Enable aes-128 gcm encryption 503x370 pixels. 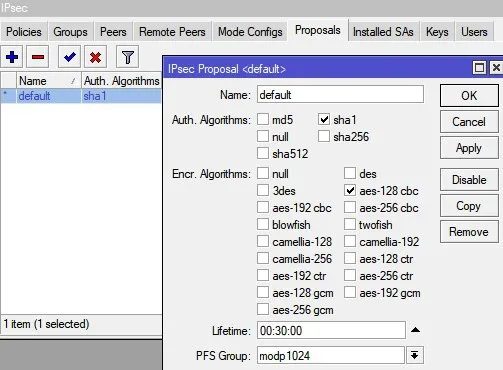click(x=263, y=292)
